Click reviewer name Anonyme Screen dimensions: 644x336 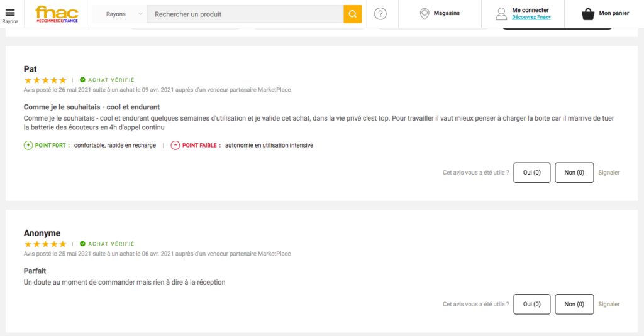click(42, 233)
